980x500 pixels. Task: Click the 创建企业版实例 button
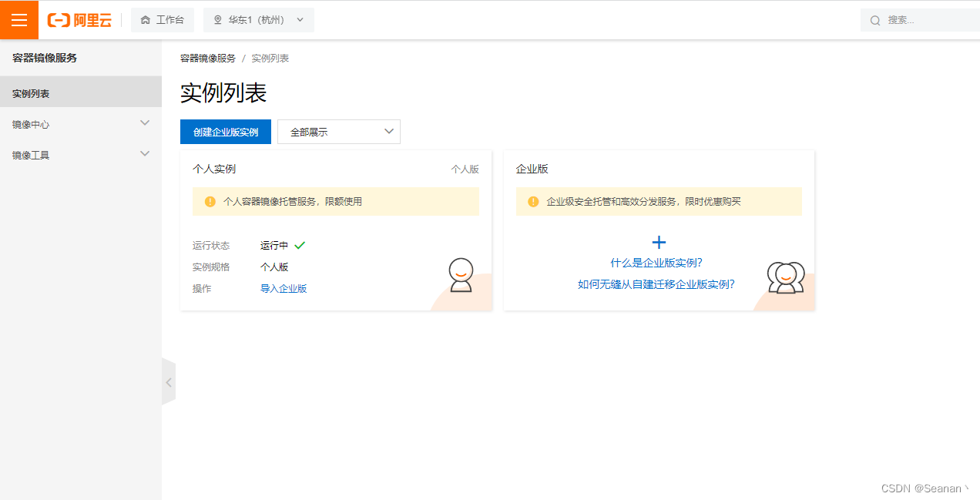225,132
